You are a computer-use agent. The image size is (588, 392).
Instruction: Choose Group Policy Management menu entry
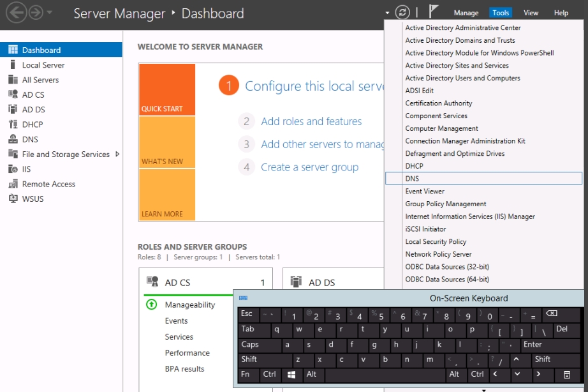pyautogui.click(x=446, y=204)
